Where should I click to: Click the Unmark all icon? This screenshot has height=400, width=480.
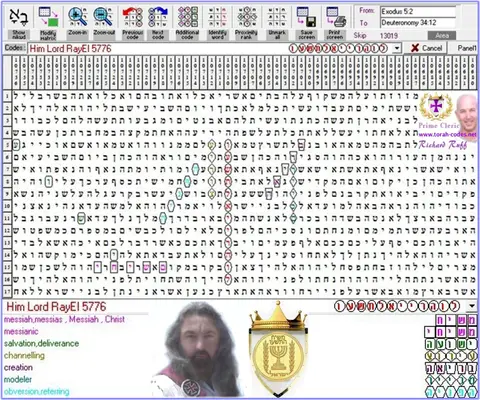[277, 17]
